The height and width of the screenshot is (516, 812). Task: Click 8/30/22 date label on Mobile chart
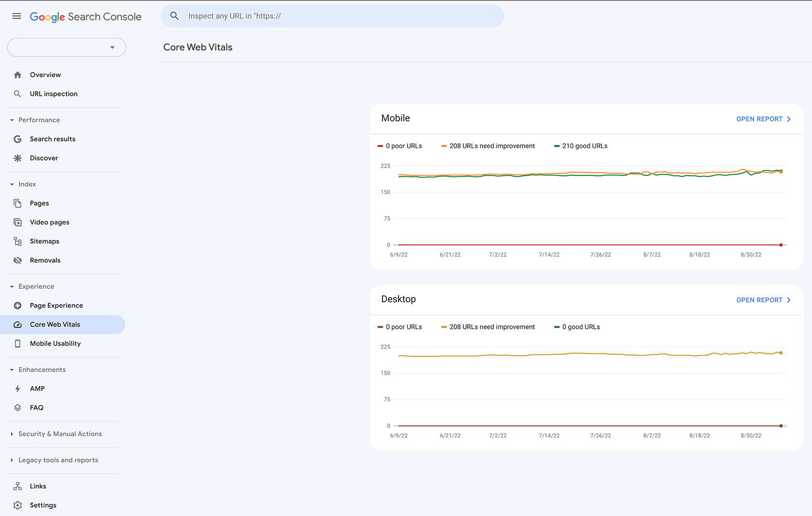click(751, 255)
